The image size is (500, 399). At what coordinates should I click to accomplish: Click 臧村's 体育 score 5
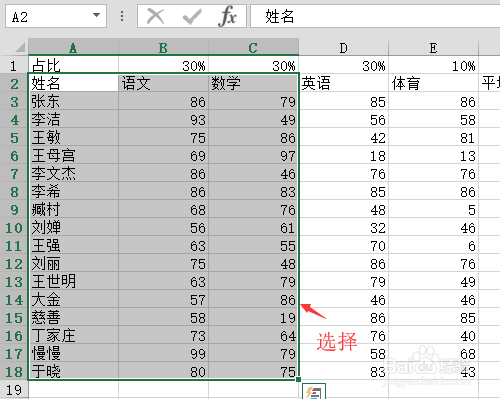[433, 209]
